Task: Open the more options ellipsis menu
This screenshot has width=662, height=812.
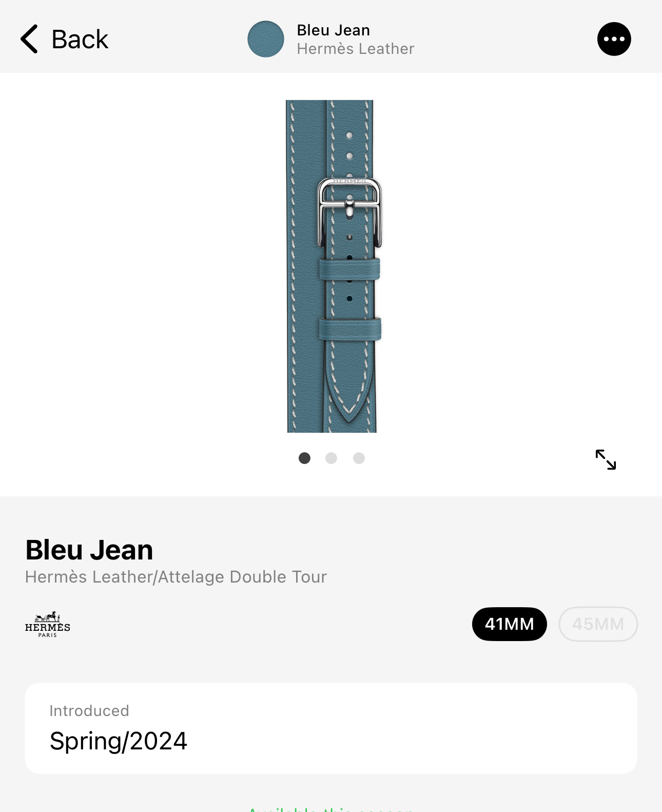Action: tap(614, 39)
